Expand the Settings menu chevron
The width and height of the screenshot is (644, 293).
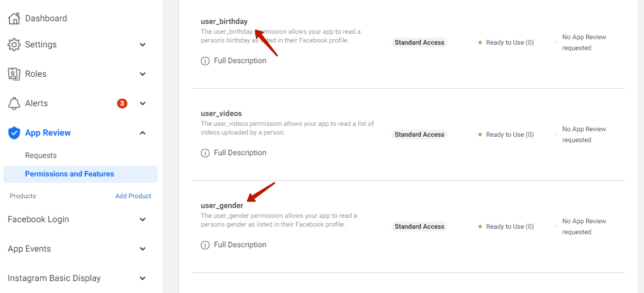coord(143,44)
